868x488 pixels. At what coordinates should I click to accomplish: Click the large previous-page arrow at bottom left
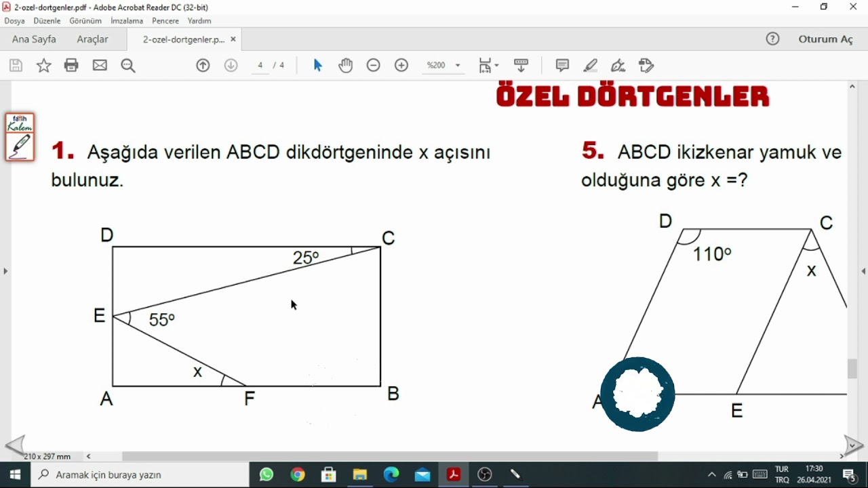(15, 445)
